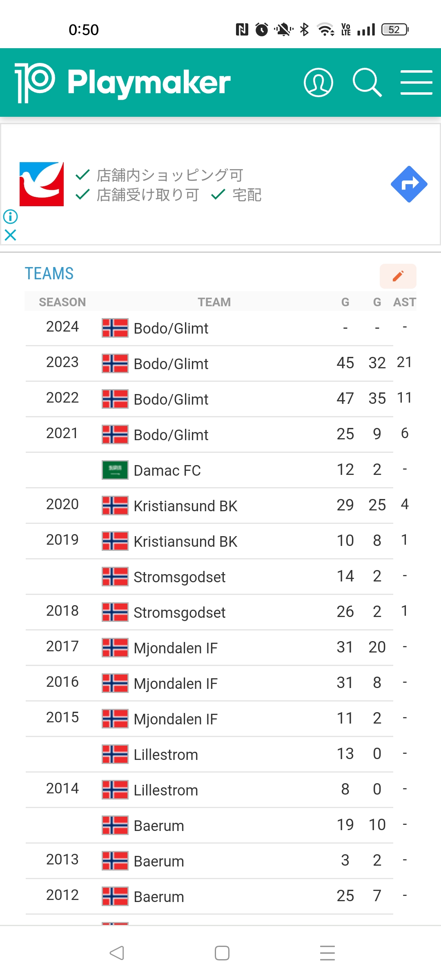Select Damac FC team link

167,470
